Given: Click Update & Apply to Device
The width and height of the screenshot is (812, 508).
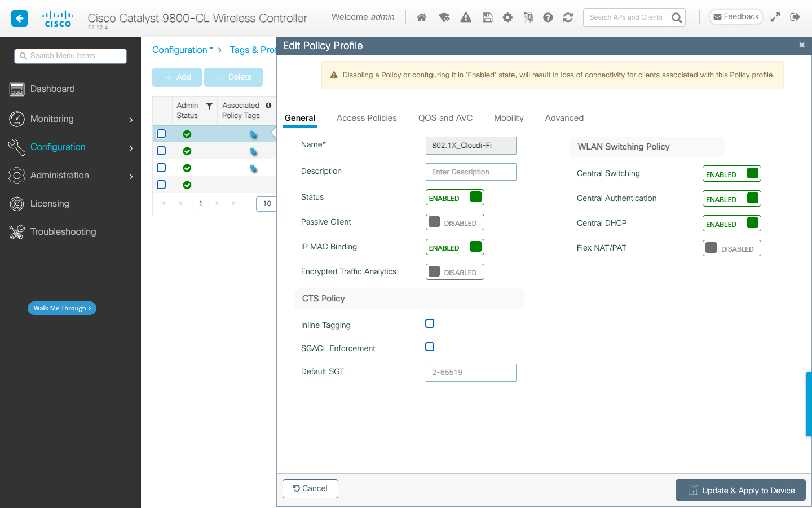Looking at the screenshot, I should coord(740,490).
